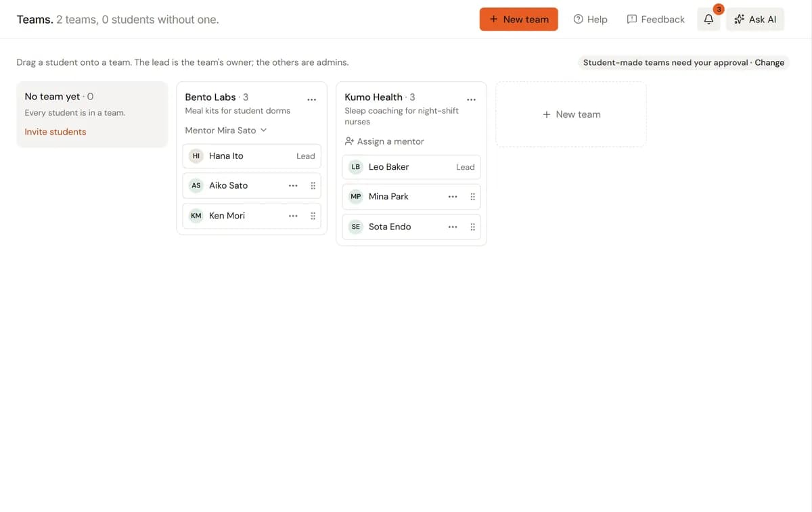Open Ken Mori's more options
The height and width of the screenshot is (512, 812).
pos(293,216)
